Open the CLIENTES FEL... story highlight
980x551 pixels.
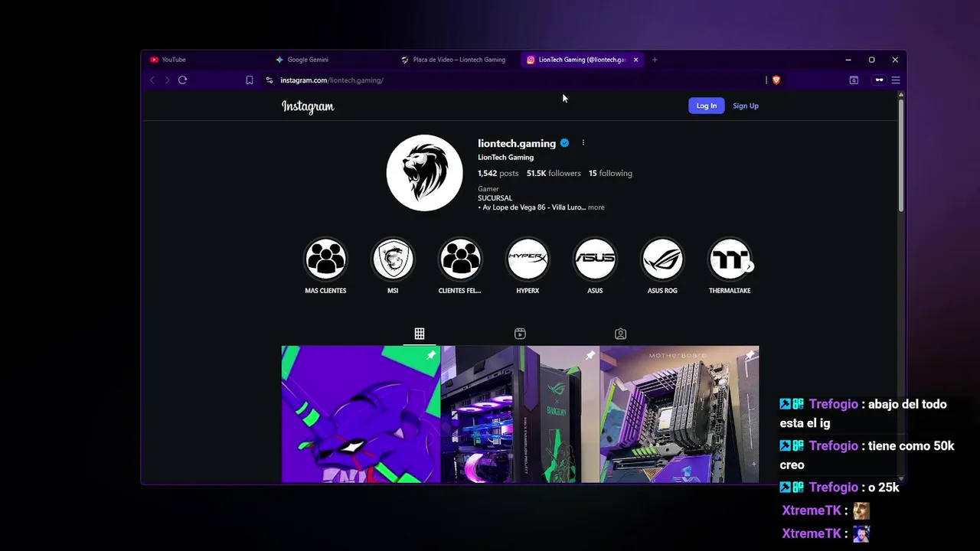click(460, 259)
